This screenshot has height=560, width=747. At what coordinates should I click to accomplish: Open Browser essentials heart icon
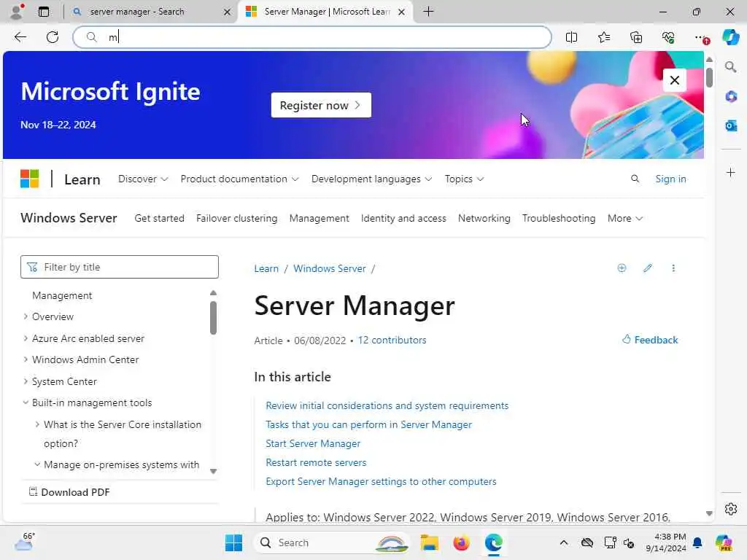668,37
